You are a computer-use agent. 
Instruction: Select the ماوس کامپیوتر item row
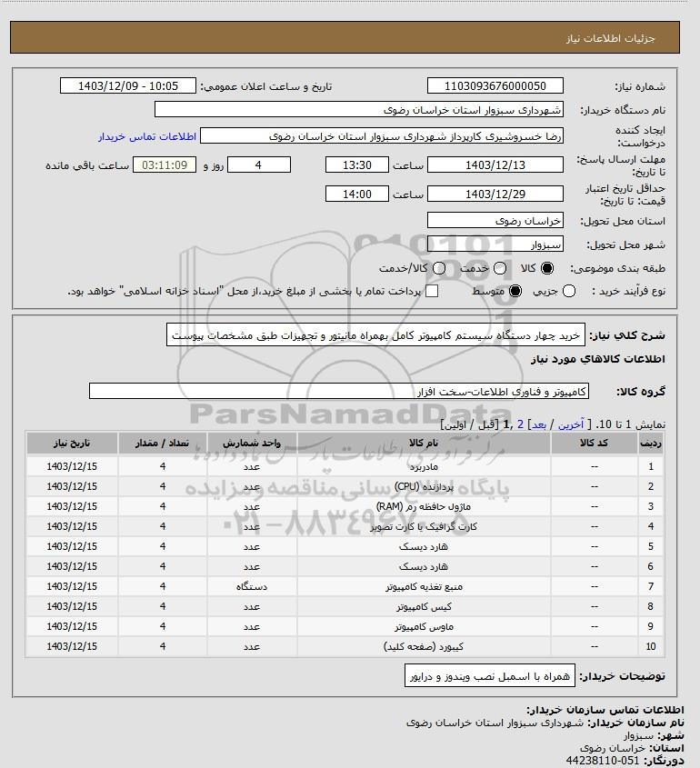click(345, 626)
